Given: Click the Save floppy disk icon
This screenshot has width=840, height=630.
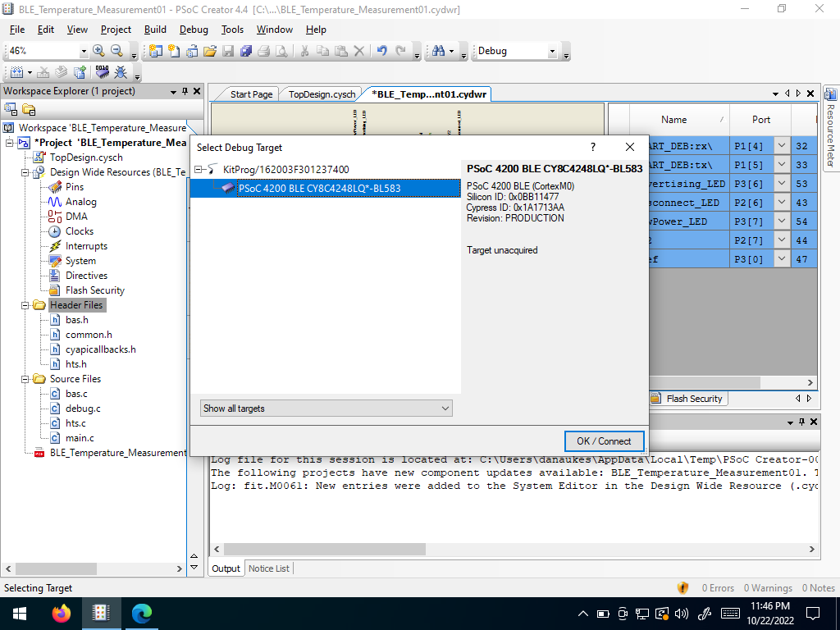Looking at the screenshot, I should click(228, 51).
